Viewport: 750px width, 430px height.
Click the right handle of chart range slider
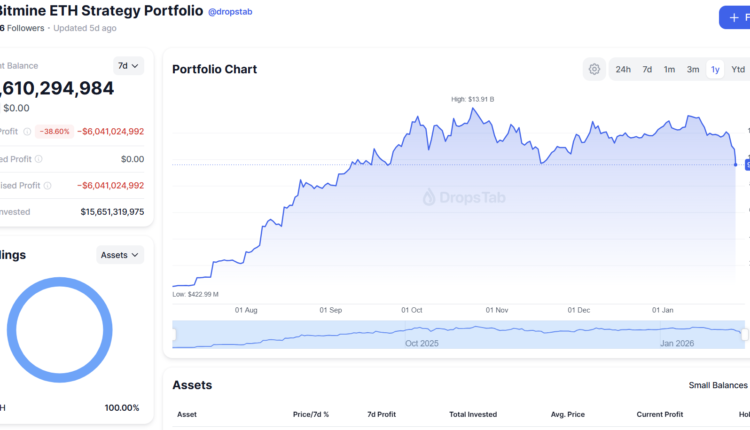tap(744, 335)
